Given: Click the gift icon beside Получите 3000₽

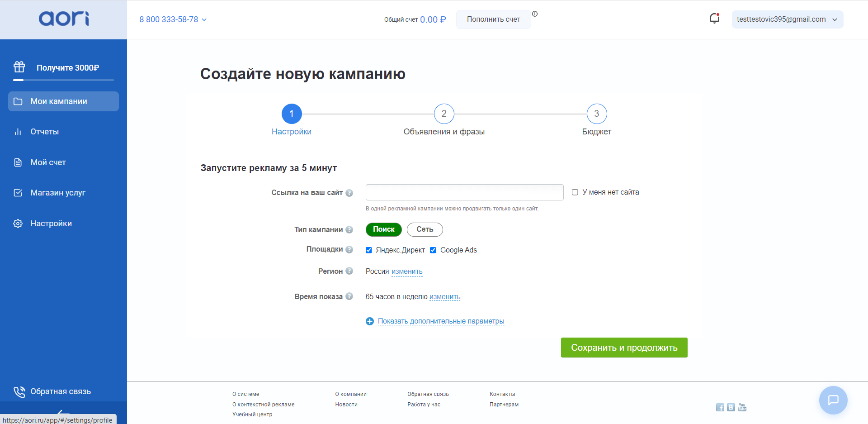Looking at the screenshot, I should coord(19,67).
